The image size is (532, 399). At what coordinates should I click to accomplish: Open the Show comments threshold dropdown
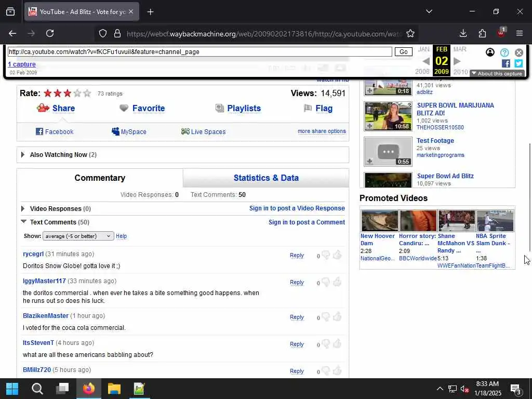point(78,236)
